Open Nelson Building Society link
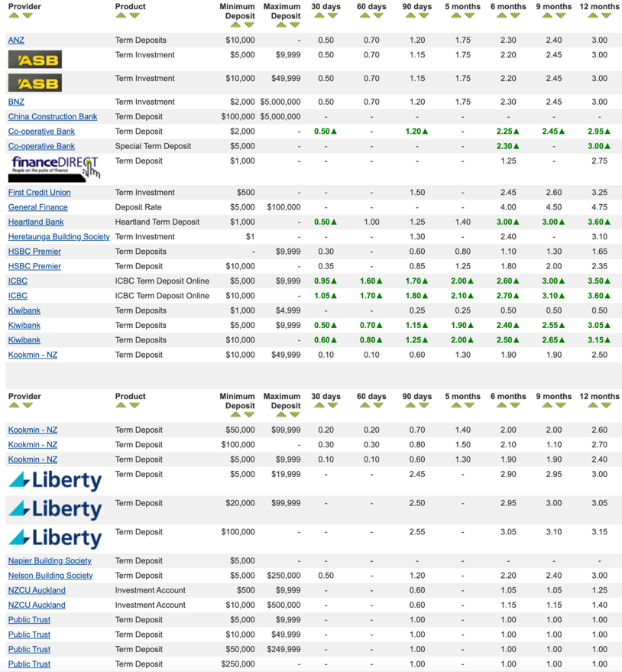 click(50, 576)
